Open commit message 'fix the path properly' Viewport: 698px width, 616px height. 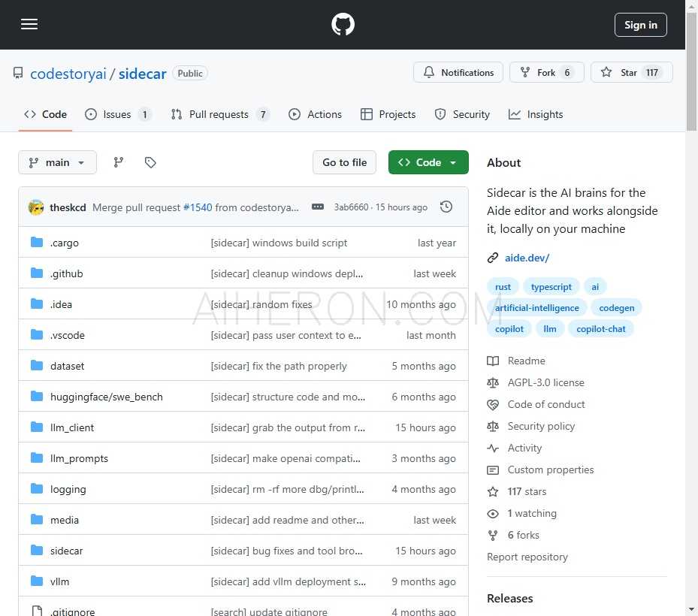click(279, 366)
